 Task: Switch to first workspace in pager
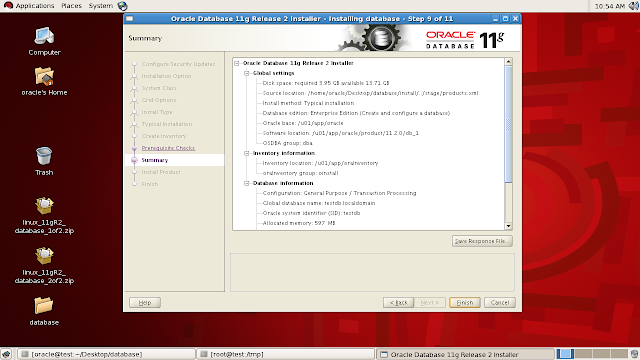pos(565,354)
